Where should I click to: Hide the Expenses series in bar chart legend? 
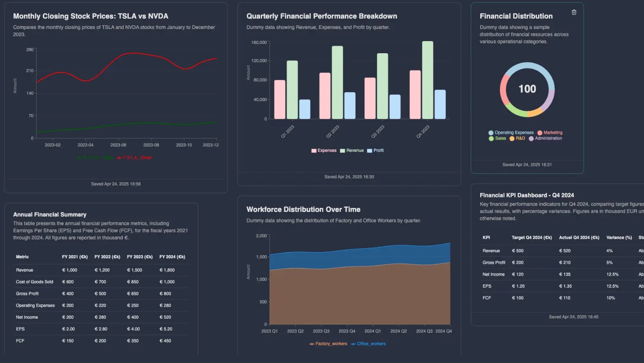[x=324, y=151]
